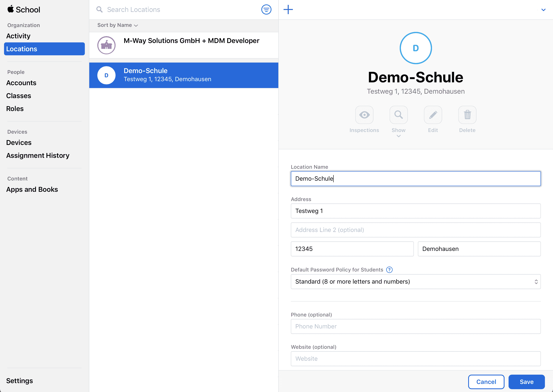Click the Location Name input field

416,178
